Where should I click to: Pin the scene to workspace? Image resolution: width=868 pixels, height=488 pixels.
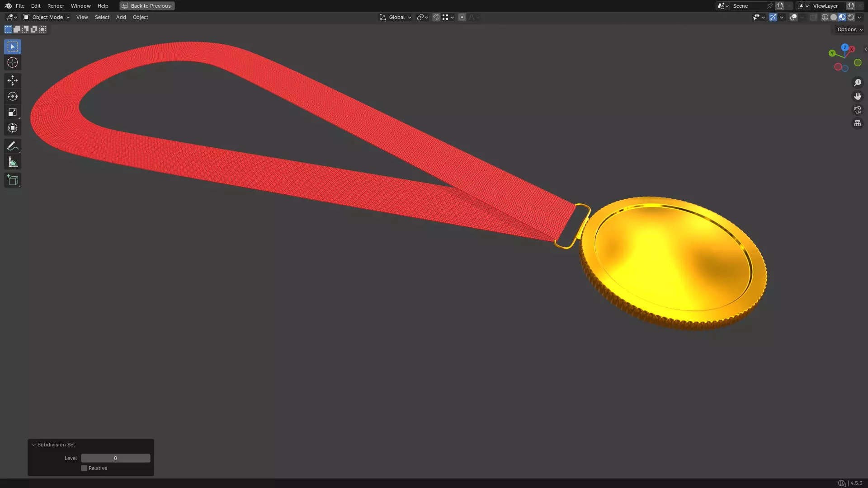pyautogui.click(x=770, y=6)
